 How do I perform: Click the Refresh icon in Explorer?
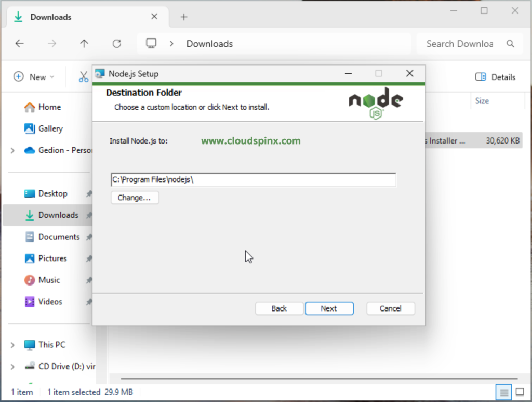click(117, 44)
